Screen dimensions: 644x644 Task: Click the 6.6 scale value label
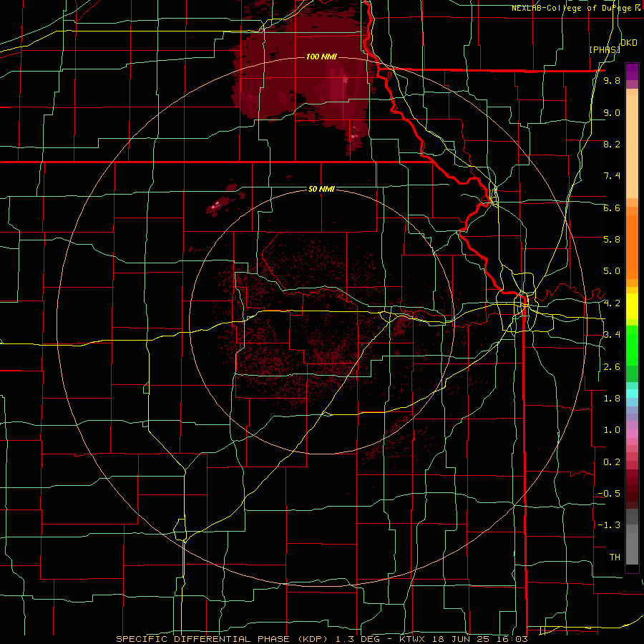click(x=612, y=208)
